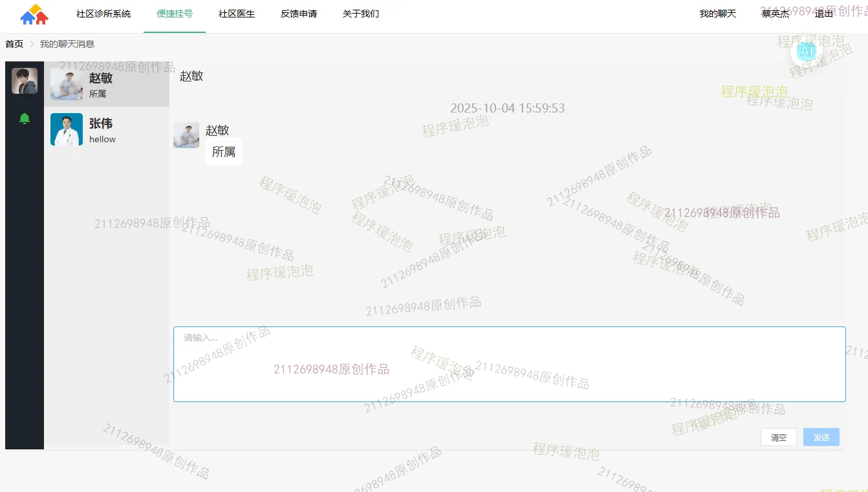
Task: Click the 我的聊天消息 breadcrumb
Action: 67,44
